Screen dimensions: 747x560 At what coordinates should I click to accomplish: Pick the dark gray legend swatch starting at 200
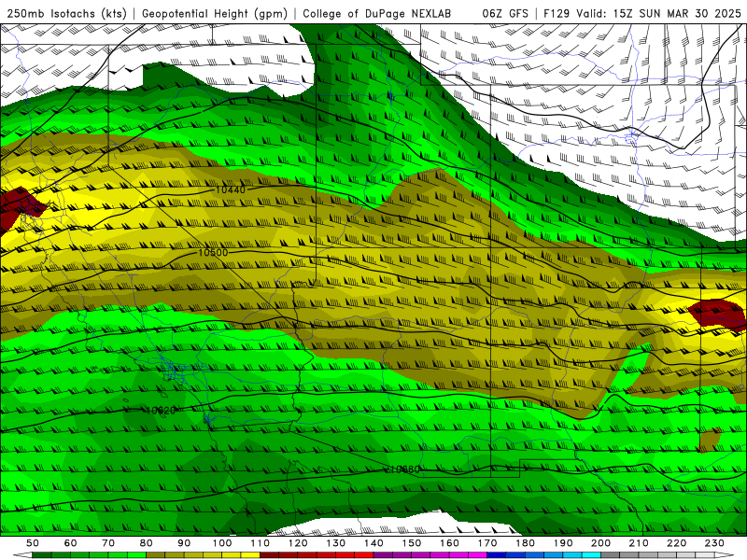point(611,554)
